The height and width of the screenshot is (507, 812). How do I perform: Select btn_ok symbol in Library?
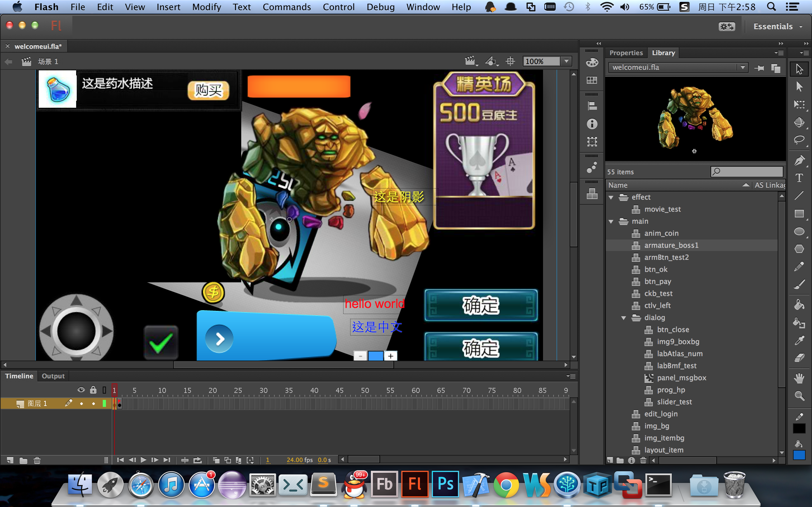coord(656,269)
